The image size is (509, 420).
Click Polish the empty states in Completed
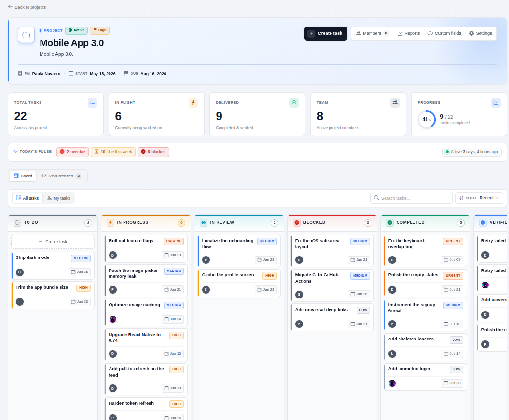(x=413, y=275)
